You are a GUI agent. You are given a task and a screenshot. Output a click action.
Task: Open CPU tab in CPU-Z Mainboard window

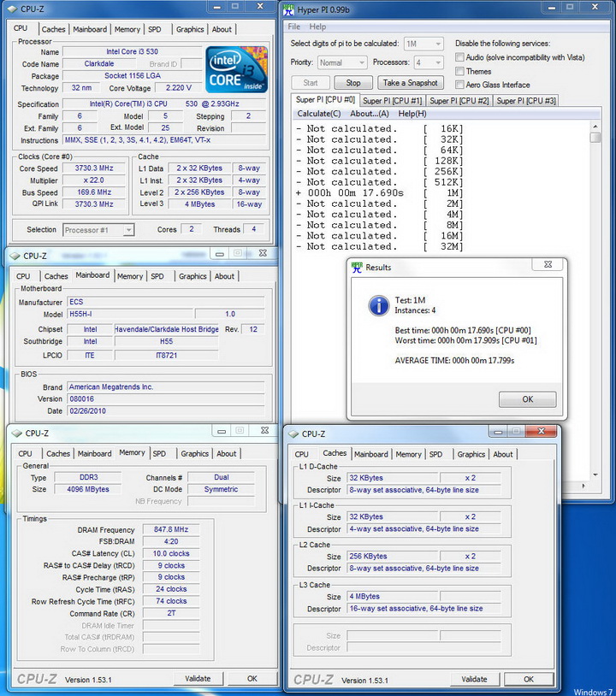pyautogui.click(x=23, y=276)
